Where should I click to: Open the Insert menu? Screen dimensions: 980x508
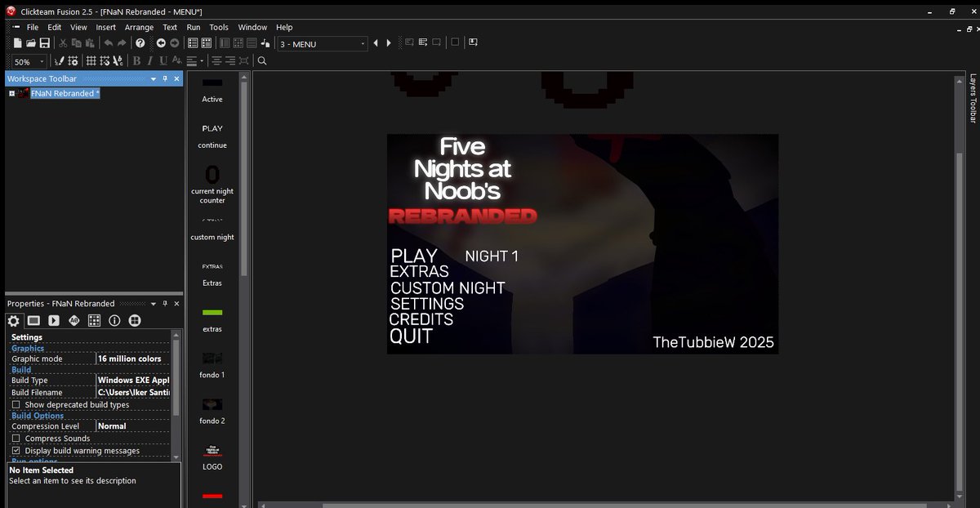tap(106, 27)
